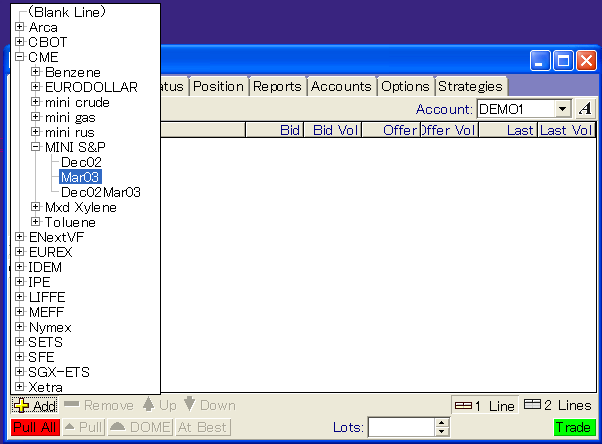
Task: Expand the SFE exchange node
Action: 20,357
